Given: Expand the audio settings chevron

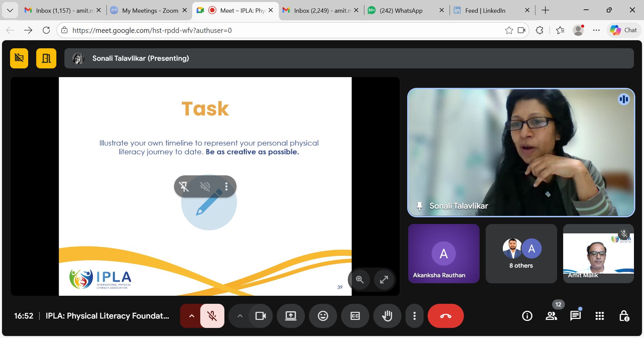Looking at the screenshot, I should 192,316.
